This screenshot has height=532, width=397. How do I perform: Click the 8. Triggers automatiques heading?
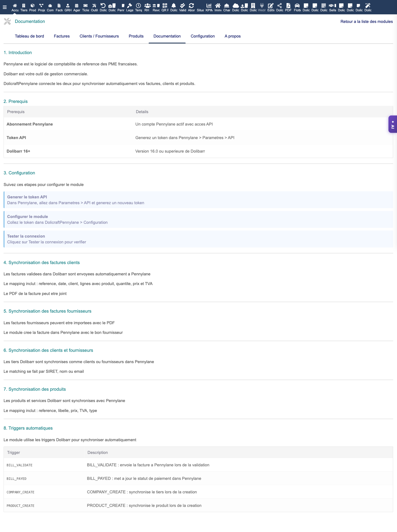[x=28, y=428]
